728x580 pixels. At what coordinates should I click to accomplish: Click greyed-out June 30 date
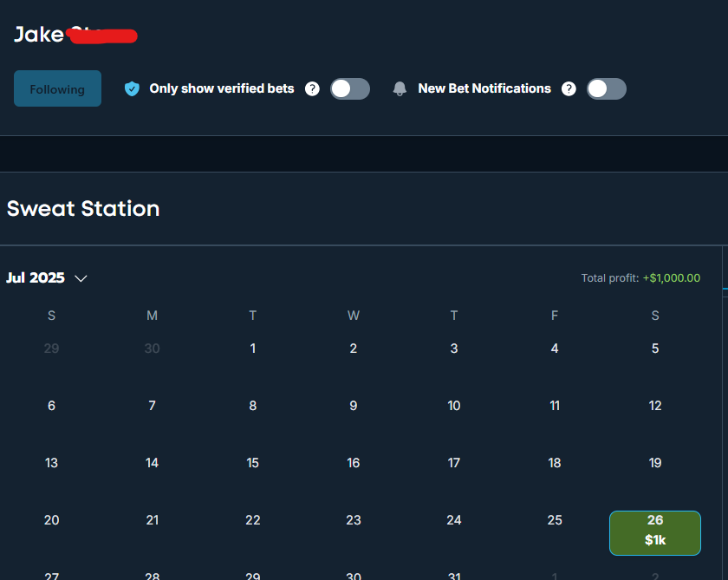152,349
